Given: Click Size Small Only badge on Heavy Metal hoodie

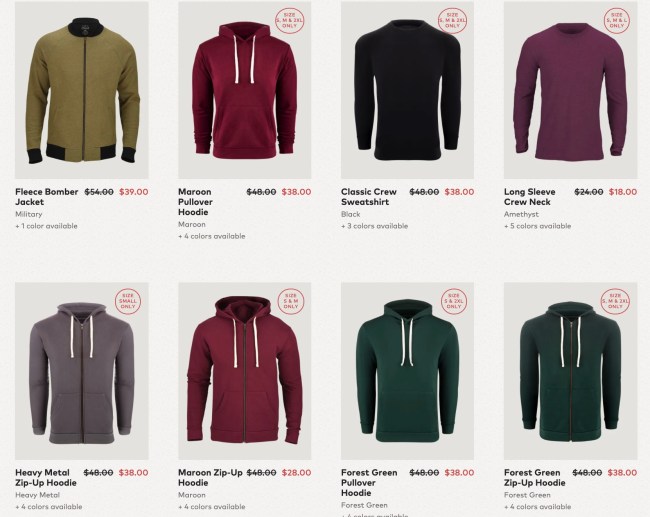Looking at the screenshot, I should [128, 301].
